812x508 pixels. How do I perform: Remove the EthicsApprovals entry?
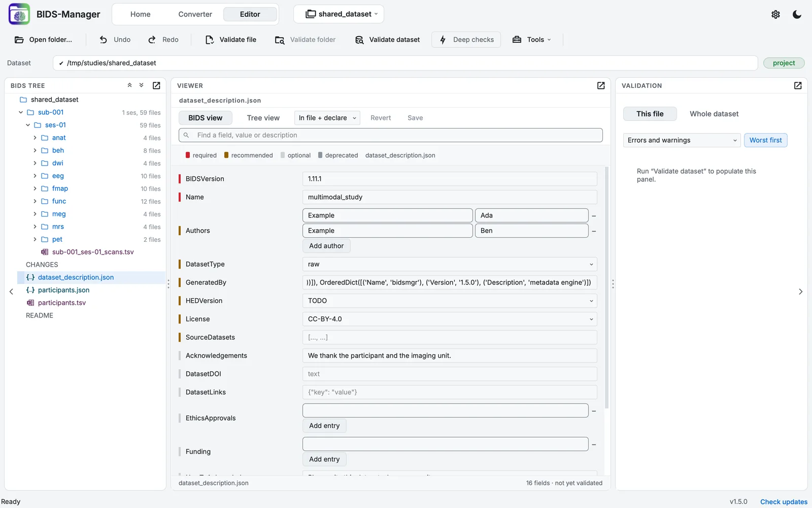(x=594, y=411)
